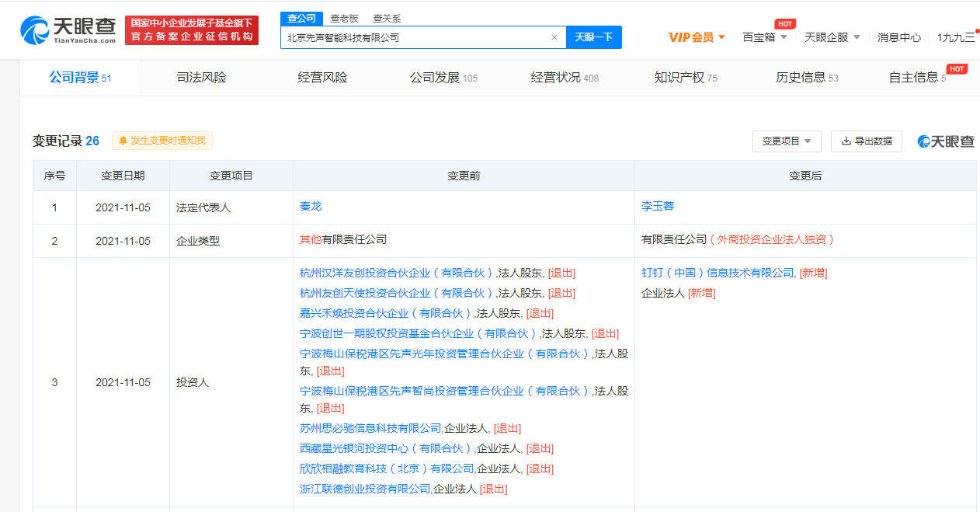Open 嘉兴禾焕投资合伙企业 link

(386, 313)
